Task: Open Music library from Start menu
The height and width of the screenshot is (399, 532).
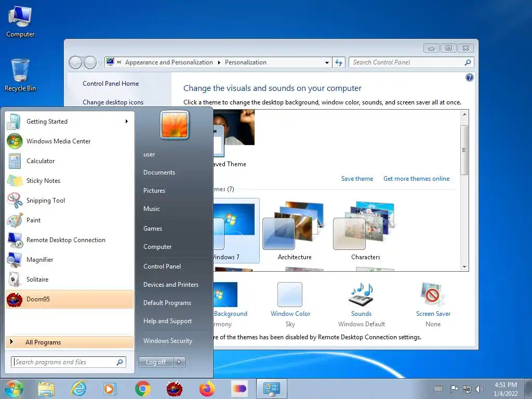Action: coord(151,209)
